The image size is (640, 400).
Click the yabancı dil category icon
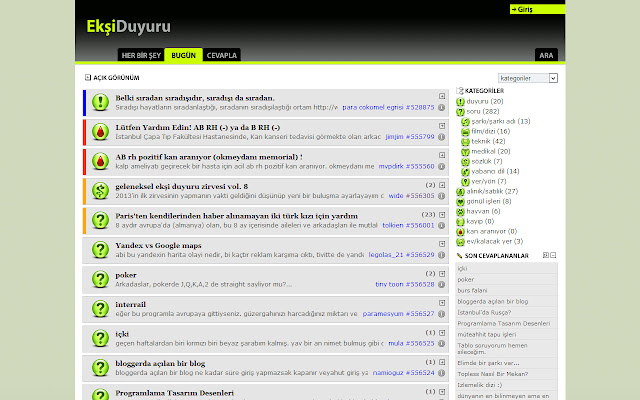pos(465,171)
